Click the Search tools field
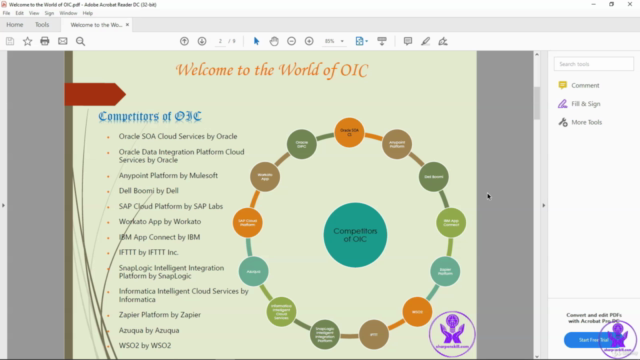Screen dimensions: 640x360 [594, 64]
